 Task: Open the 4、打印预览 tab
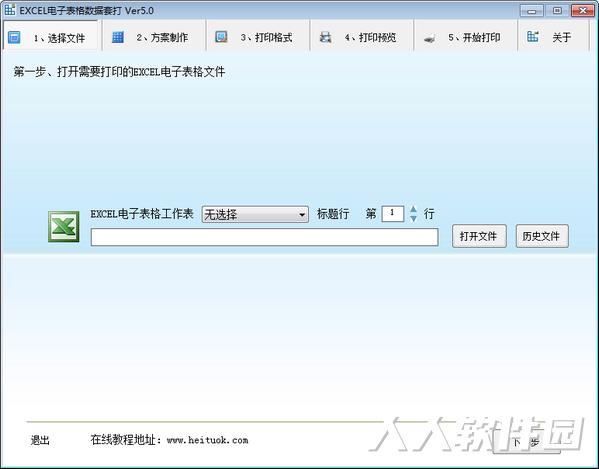coord(362,36)
